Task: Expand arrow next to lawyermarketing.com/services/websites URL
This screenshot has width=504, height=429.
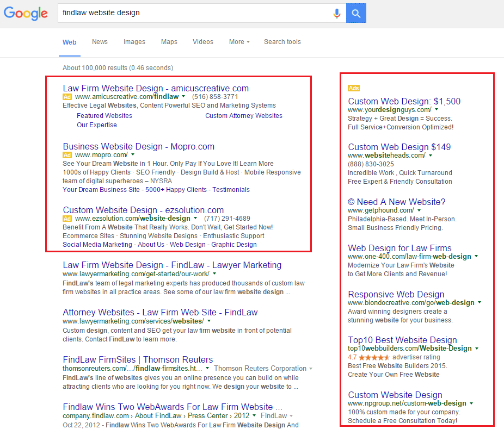Action: (209, 321)
